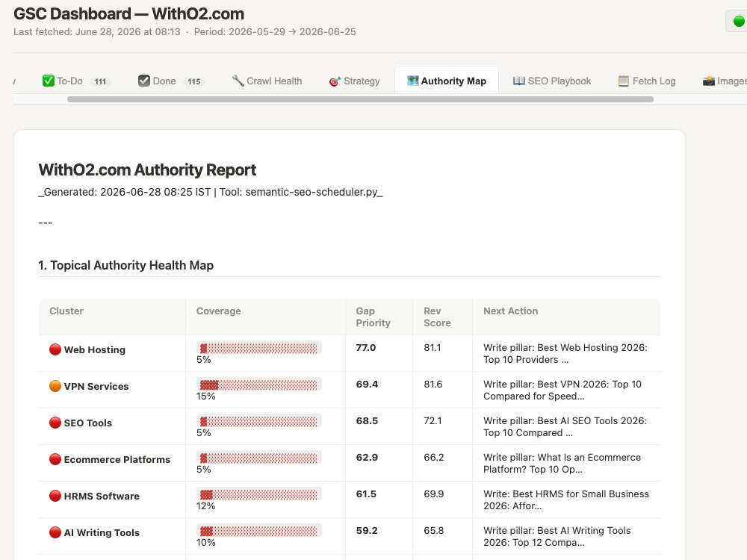Click the Ecommerce Platforms coverage bar

258,458
